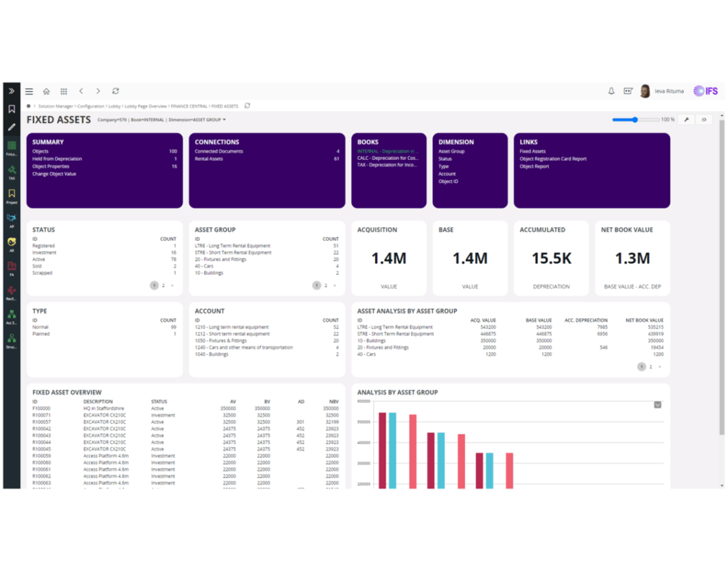The image size is (728, 571).
Task: Open the AP accounts payable sidebar icon
Action: [x=12, y=220]
